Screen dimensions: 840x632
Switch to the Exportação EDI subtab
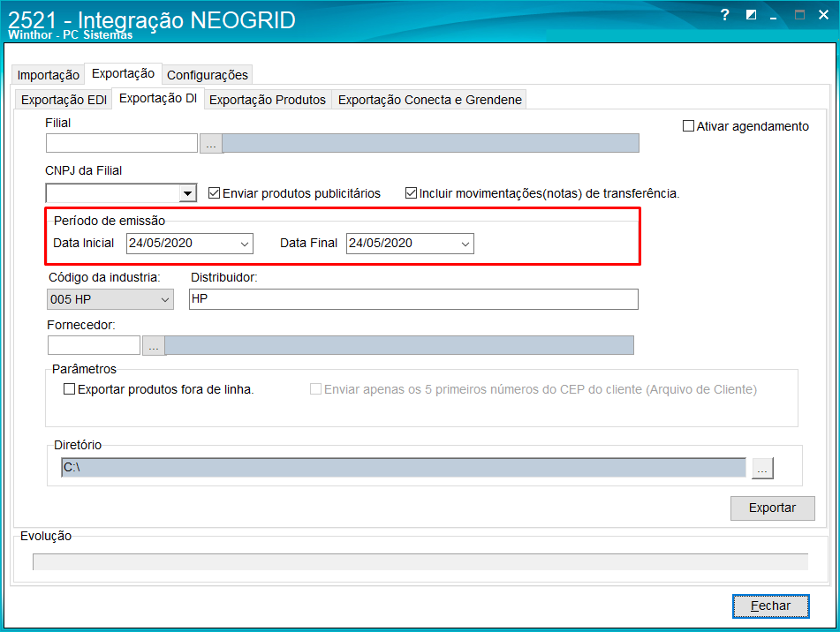click(64, 100)
